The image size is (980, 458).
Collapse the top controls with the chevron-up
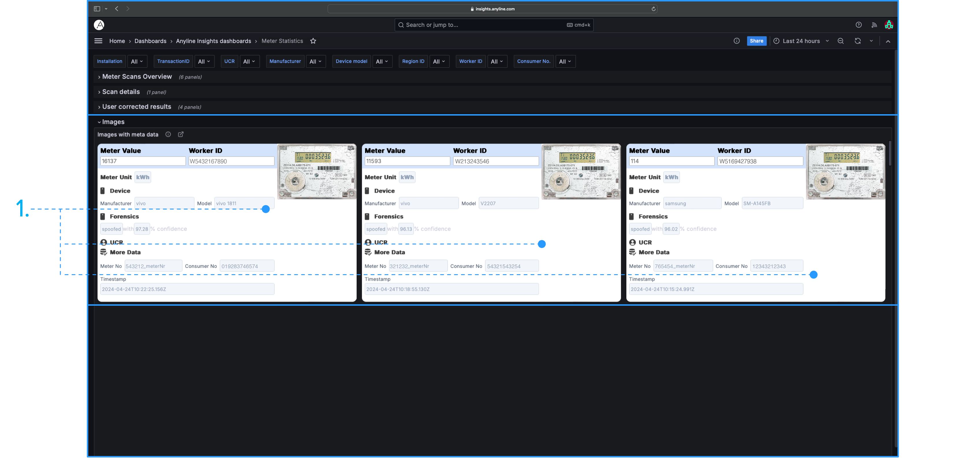tap(888, 41)
